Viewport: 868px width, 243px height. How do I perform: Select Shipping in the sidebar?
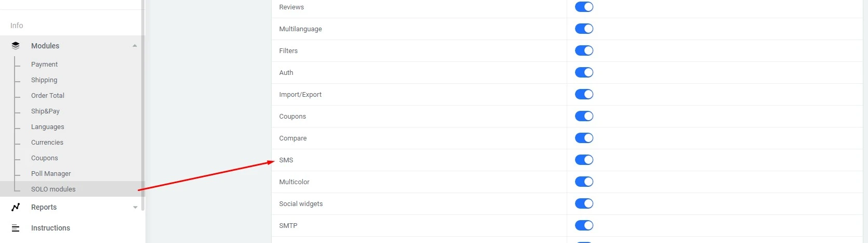44,80
